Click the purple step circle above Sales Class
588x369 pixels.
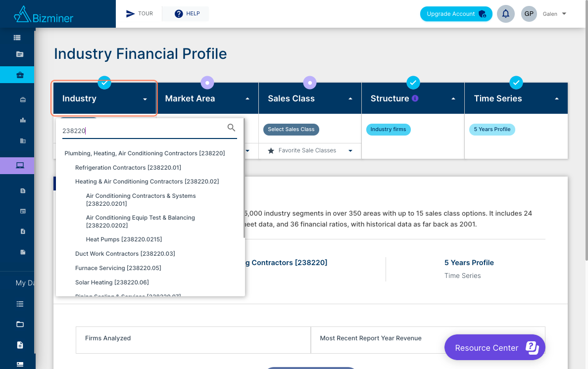(x=310, y=83)
